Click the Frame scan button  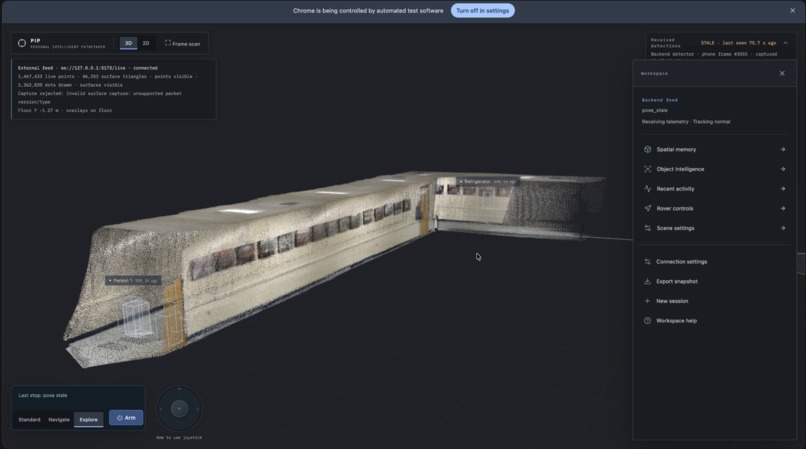click(x=182, y=44)
